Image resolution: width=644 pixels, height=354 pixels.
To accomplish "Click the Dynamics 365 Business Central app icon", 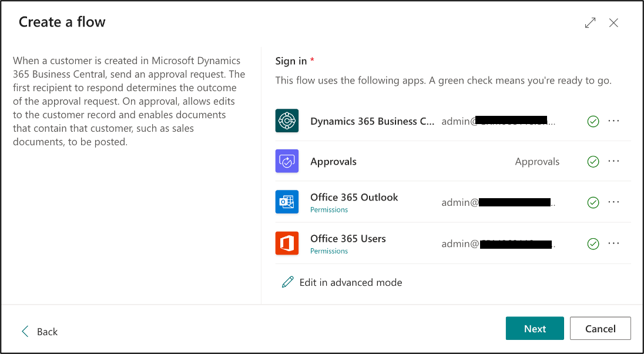I will coord(286,121).
